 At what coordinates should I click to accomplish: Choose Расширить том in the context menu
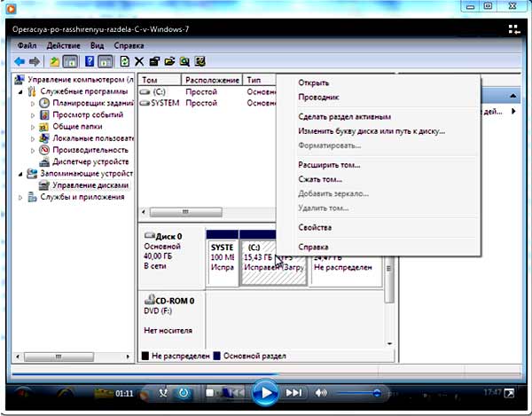tap(329, 165)
